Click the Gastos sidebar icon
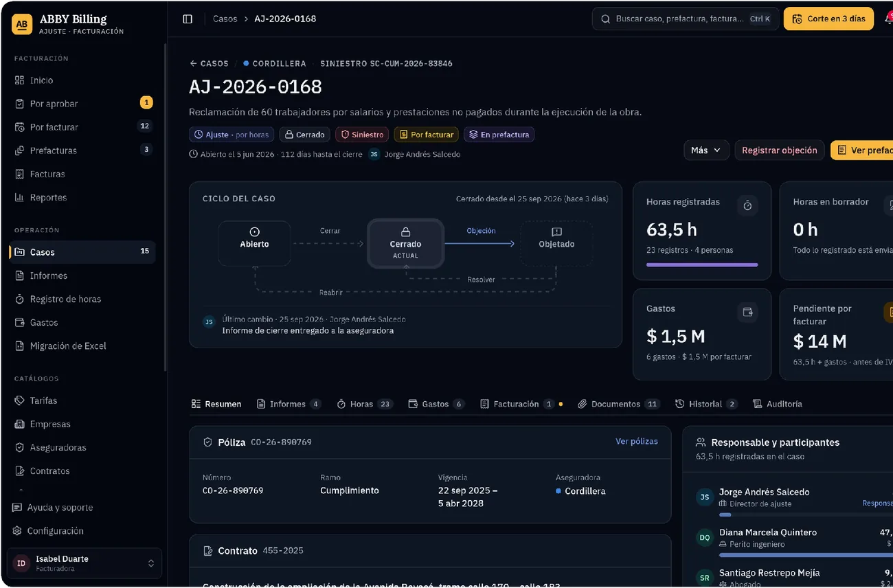Screen dimensions: 893x588 coord(19,322)
